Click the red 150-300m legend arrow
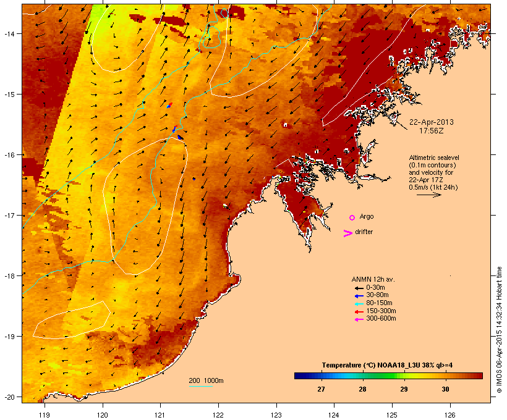This screenshot has height=420, width=507. pyautogui.click(x=359, y=312)
